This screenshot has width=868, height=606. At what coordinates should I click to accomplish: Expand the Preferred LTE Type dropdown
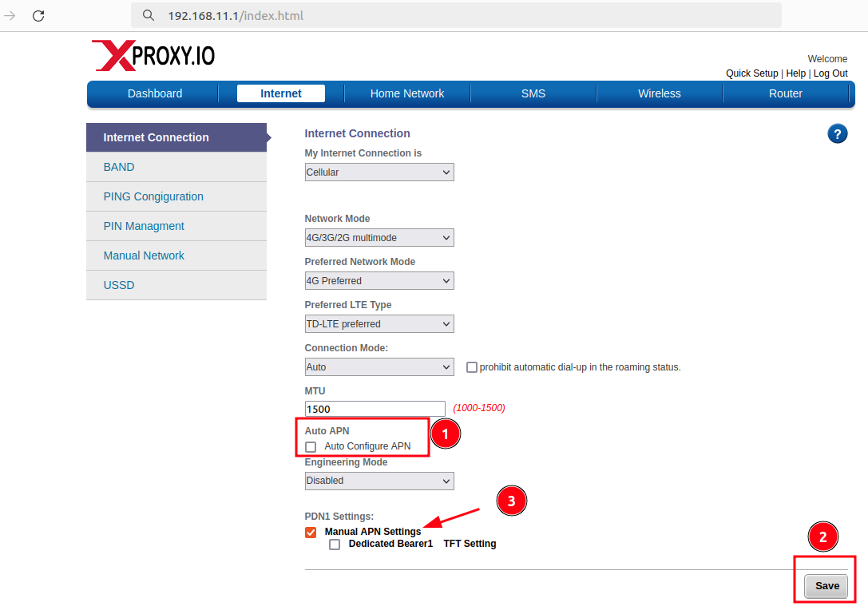point(379,324)
